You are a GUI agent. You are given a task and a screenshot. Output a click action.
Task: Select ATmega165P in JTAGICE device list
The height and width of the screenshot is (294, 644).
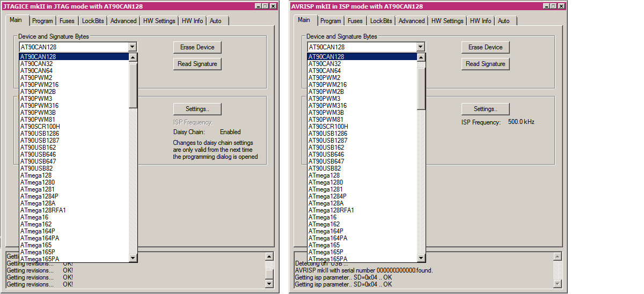tap(74, 252)
